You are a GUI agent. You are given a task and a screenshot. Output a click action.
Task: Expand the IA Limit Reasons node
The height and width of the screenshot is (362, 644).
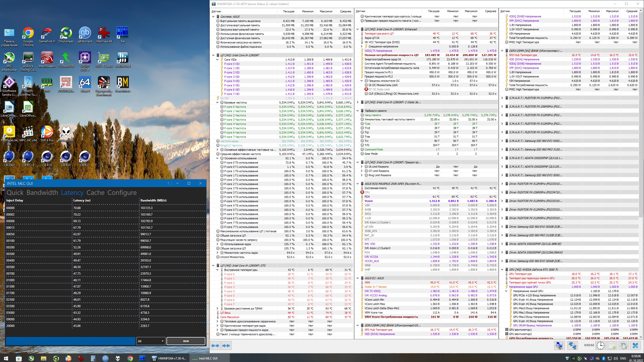(362, 167)
